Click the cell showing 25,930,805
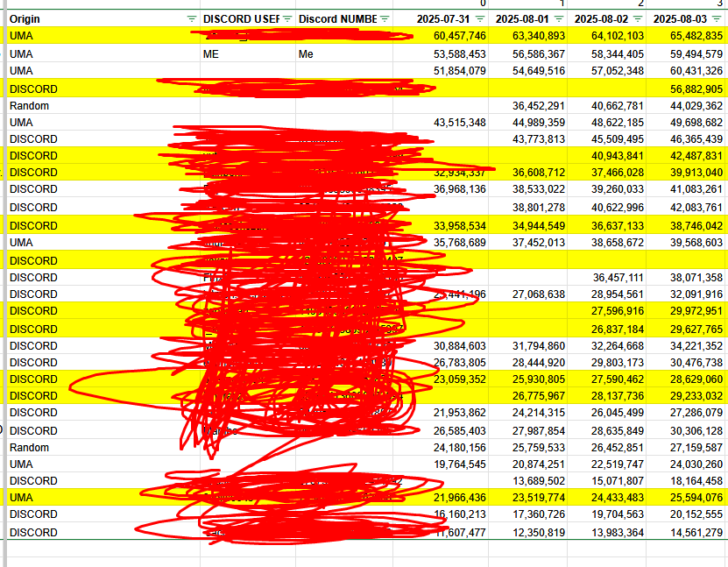The width and height of the screenshot is (728, 567). pos(527,379)
